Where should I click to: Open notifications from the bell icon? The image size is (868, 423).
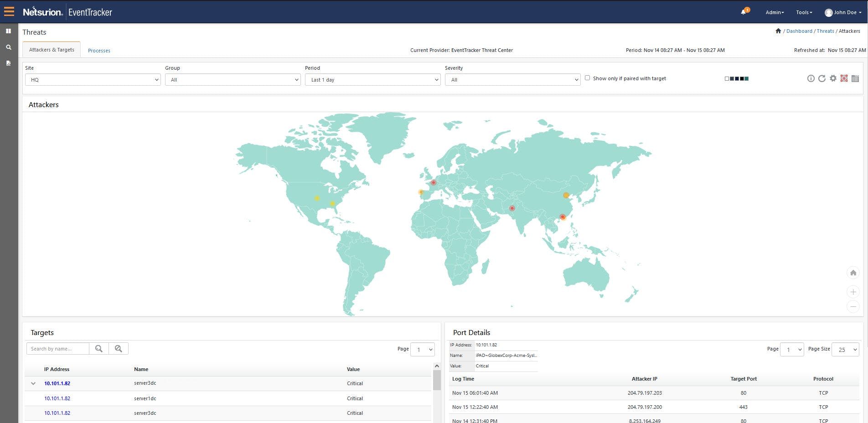pos(743,11)
